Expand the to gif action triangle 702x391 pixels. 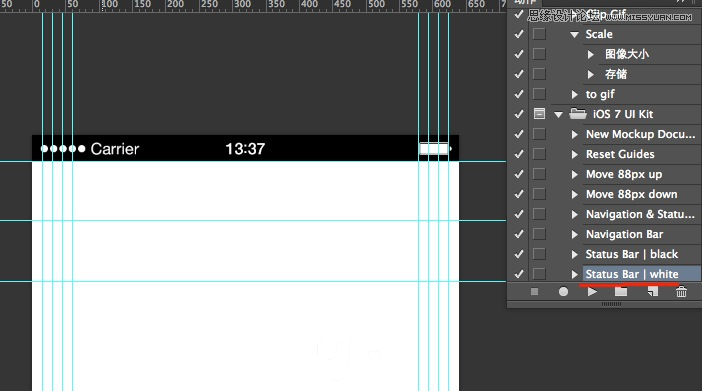(575, 94)
